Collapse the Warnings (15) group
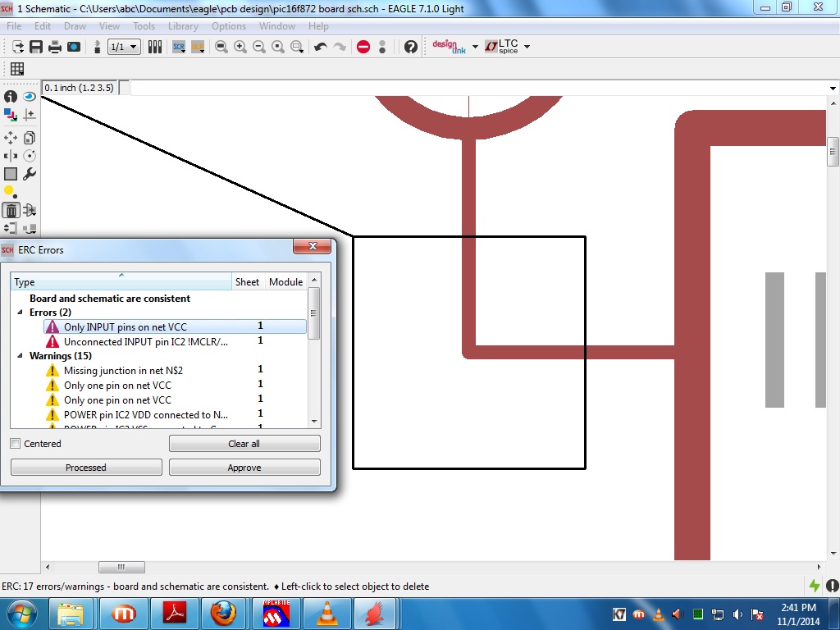This screenshot has width=840, height=630. click(20, 355)
